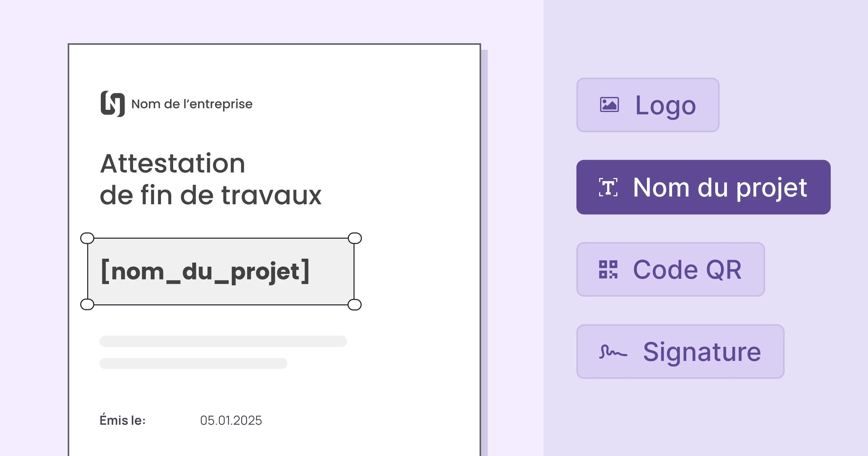Viewport: 868px width, 456px height.
Task: Click the Nom de l'entreprise text
Action: coord(192,104)
